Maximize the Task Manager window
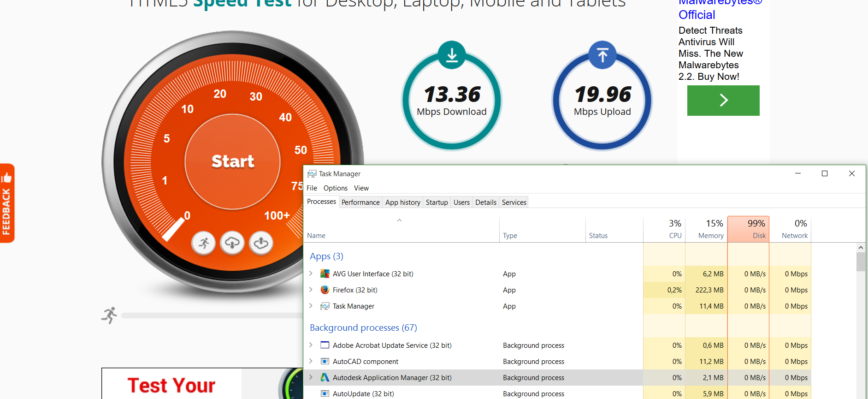 [x=825, y=173]
